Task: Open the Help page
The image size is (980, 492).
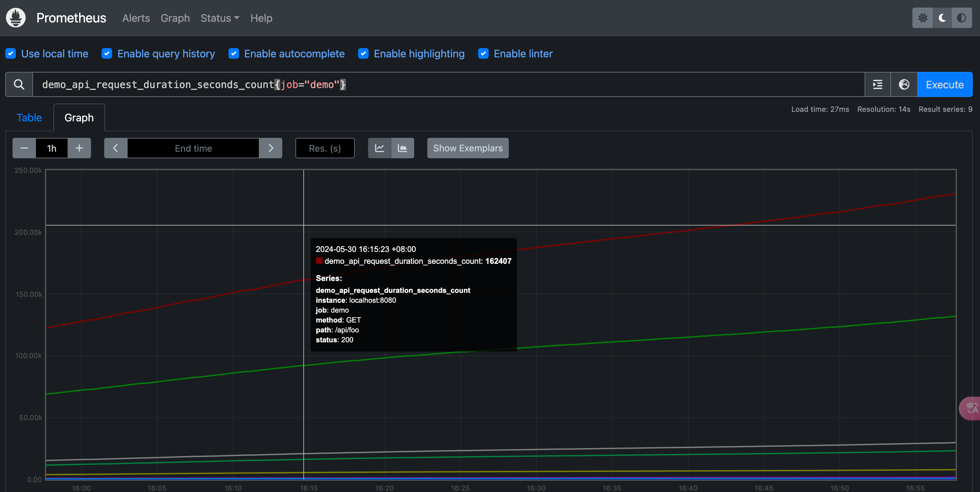Action: click(x=261, y=18)
